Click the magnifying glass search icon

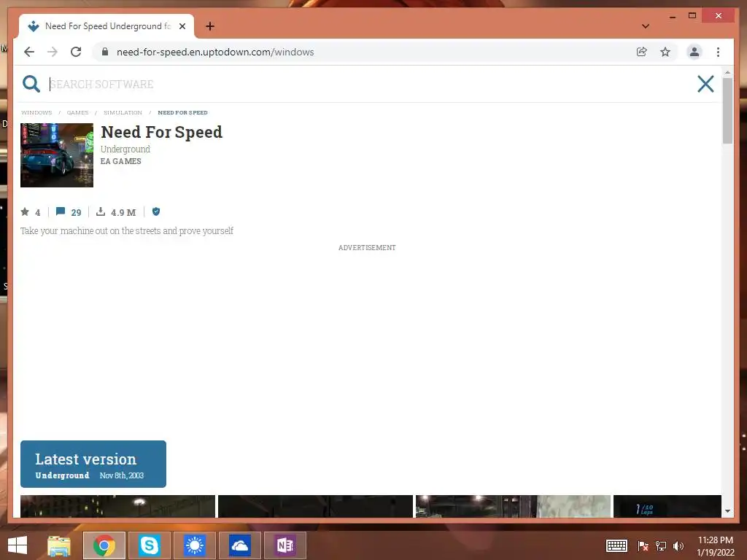31,84
